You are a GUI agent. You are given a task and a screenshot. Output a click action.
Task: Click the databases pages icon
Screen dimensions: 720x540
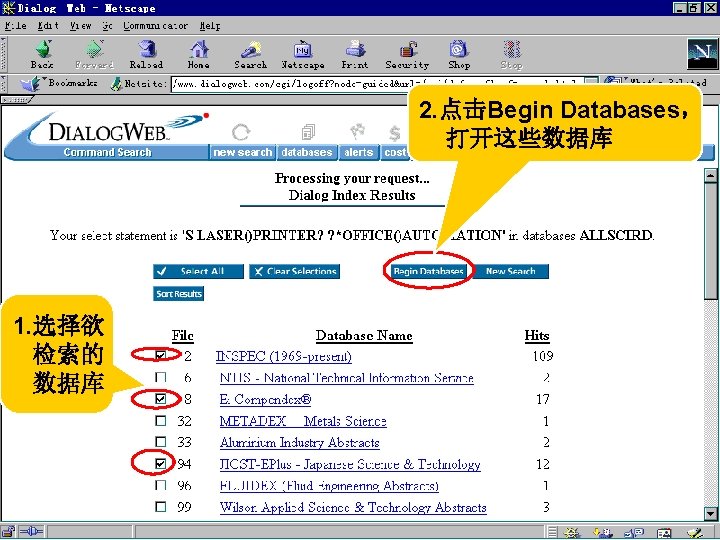pyautogui.click(x=309, y=132)
